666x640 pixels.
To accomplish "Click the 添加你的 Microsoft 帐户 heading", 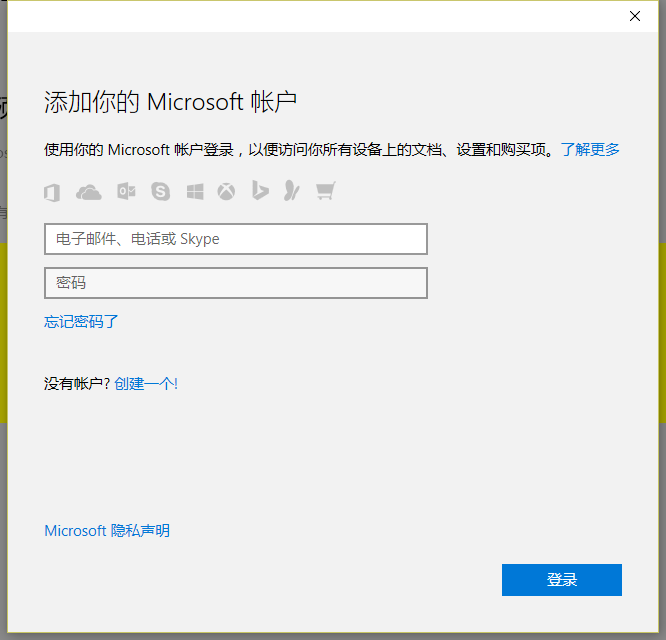I will (170, 102).
